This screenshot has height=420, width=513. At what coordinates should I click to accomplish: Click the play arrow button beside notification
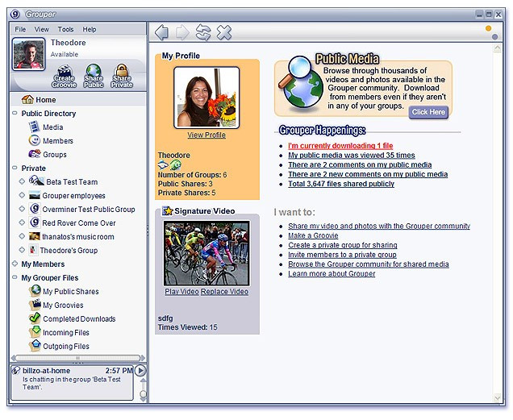(140, 371)
